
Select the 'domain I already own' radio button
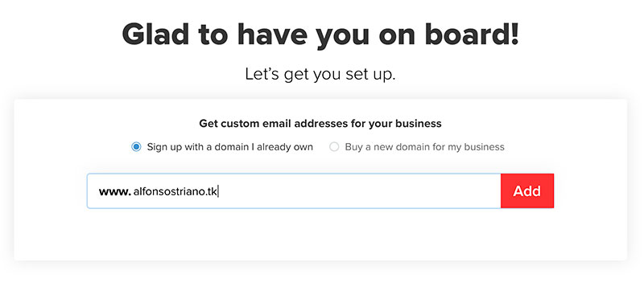point(136,147)
